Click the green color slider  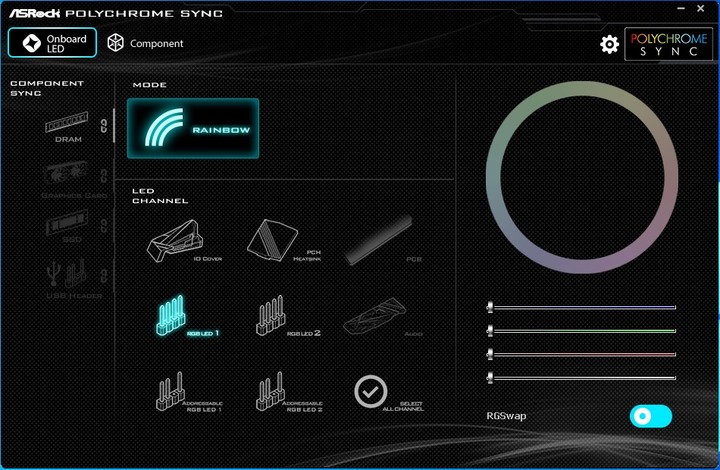point(582,330)
